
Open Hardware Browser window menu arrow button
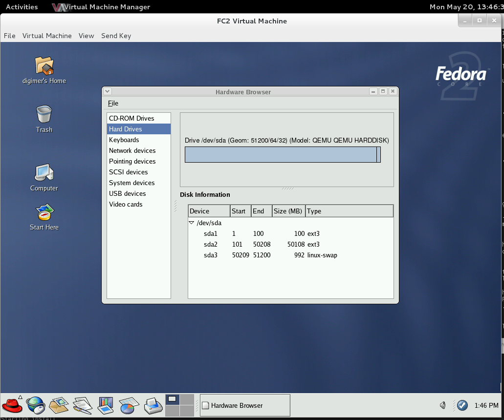point(108,91)
